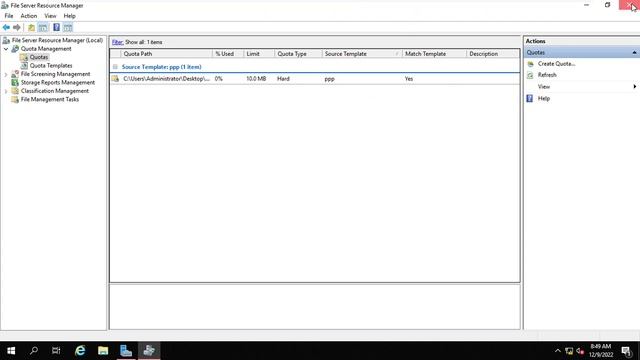Open the Help menu
This screenshot has width=640, height=360.
click(69, 16)
